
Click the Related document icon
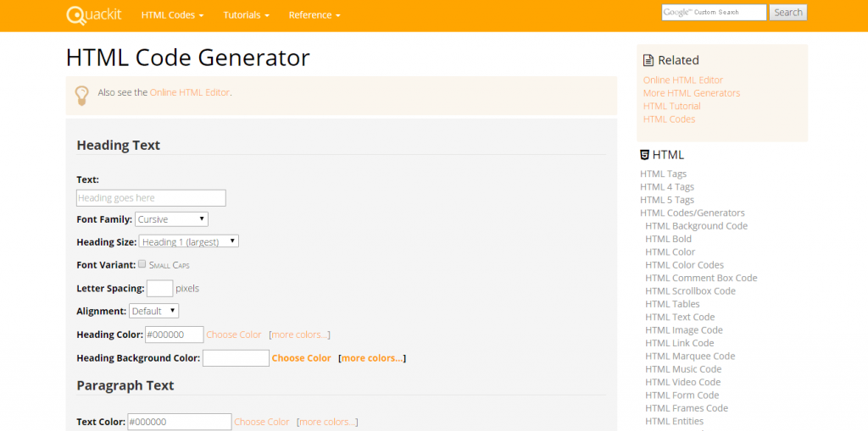coord(648,60)
